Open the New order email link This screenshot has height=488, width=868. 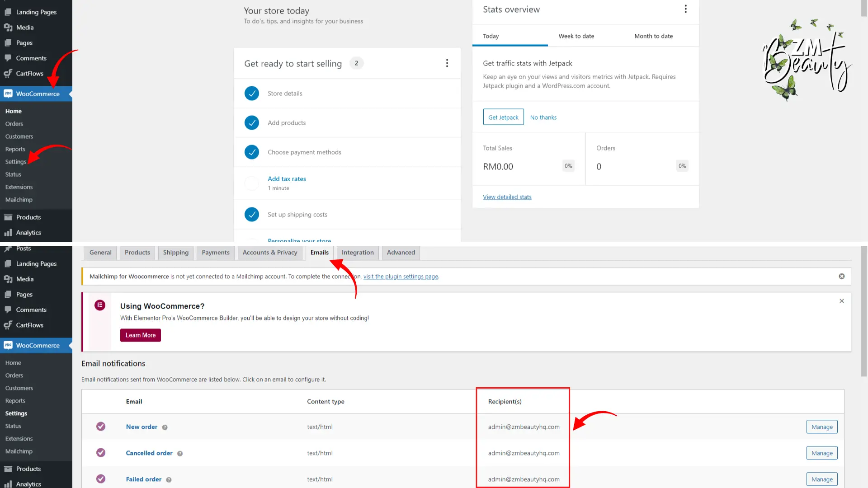142,427
